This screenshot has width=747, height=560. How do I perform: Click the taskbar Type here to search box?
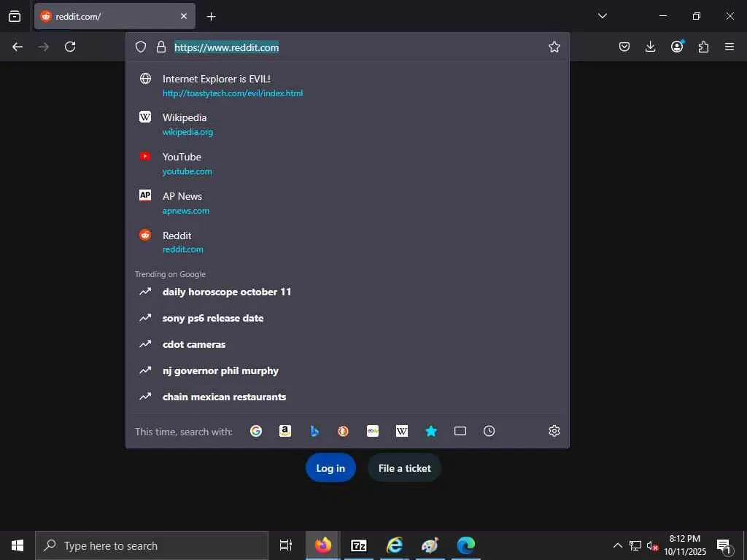152,545
